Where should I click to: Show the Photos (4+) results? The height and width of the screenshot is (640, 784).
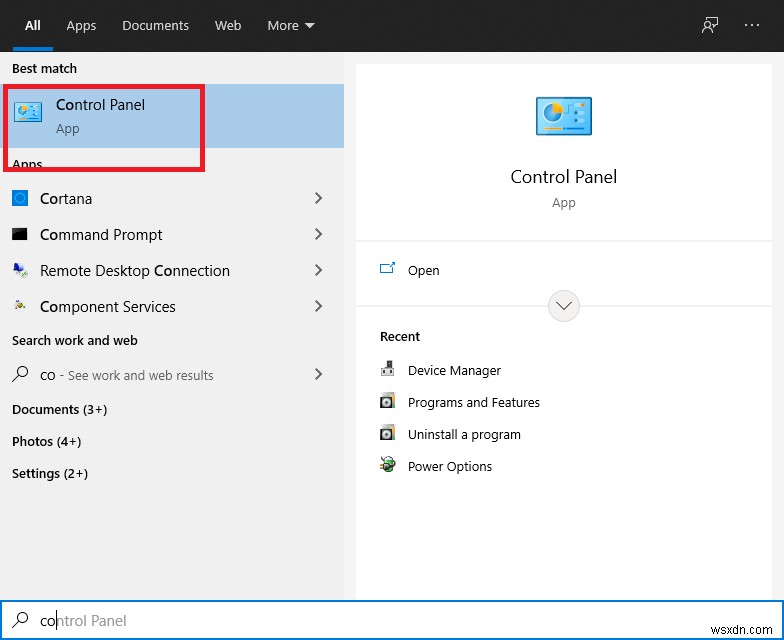(46, 442)
